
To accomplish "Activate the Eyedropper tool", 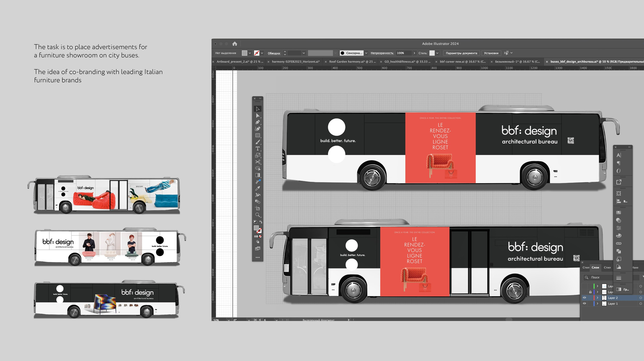I will tap(257, 188).
